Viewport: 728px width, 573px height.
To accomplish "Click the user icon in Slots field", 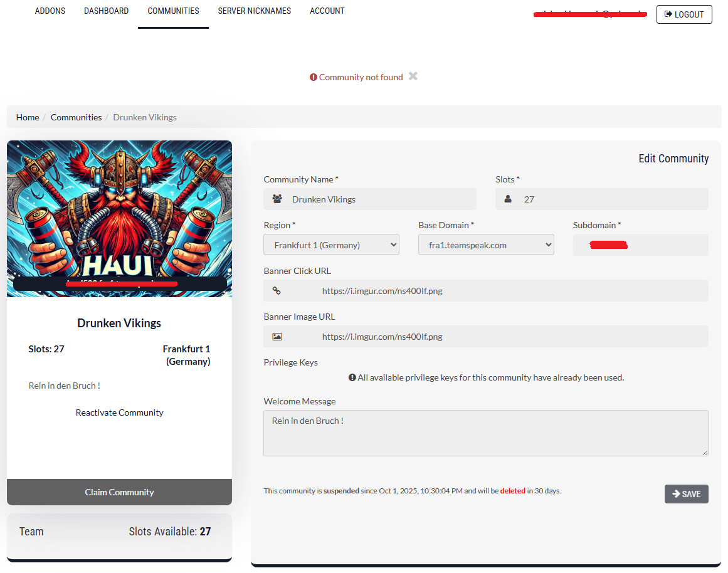I will (x=509, y=199).
